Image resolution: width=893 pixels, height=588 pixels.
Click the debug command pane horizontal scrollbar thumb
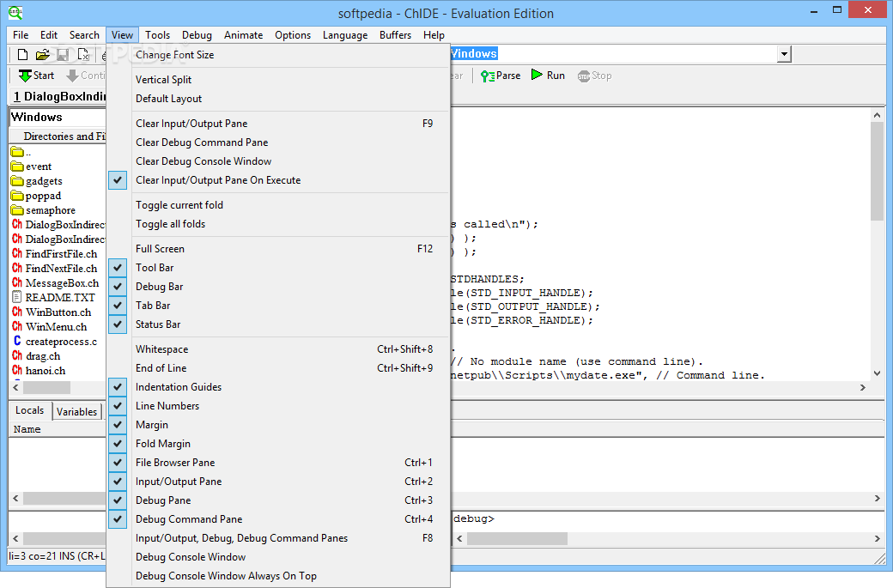[517, 538]
